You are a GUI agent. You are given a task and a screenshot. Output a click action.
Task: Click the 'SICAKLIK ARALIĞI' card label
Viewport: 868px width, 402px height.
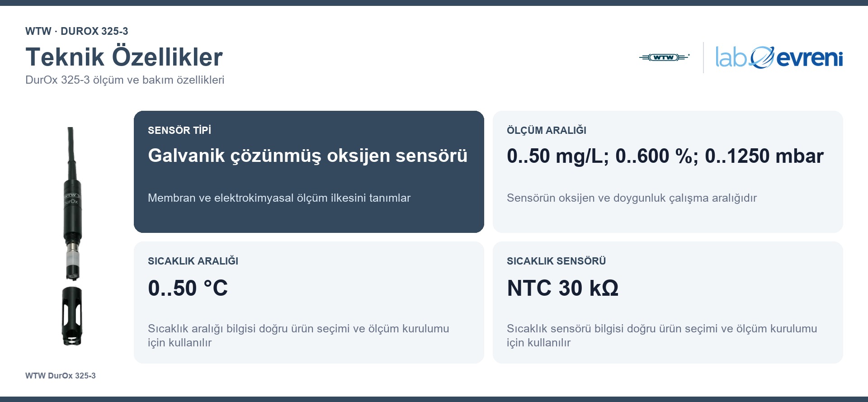pos(193,261)
